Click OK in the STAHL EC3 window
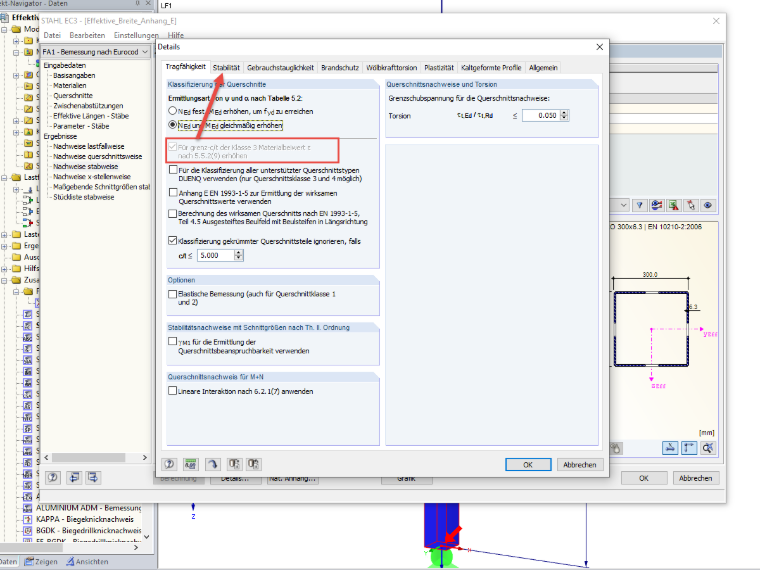This screenshot has height=570, width=760. [644, 478]
